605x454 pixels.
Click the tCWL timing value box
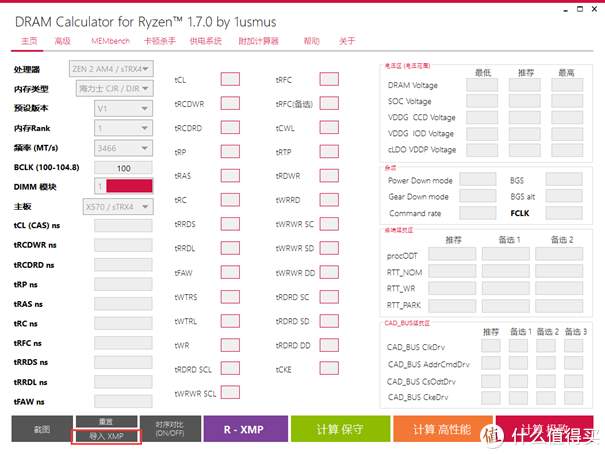(x=329, y=127)
